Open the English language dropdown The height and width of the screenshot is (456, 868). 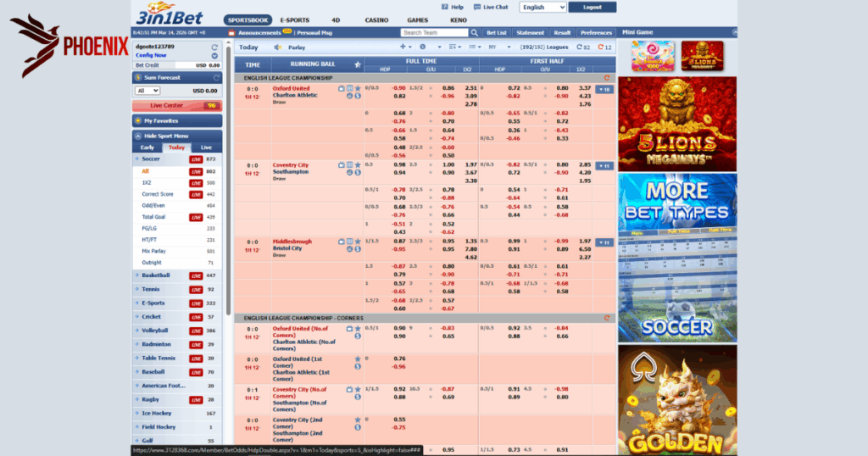(542, 7)
